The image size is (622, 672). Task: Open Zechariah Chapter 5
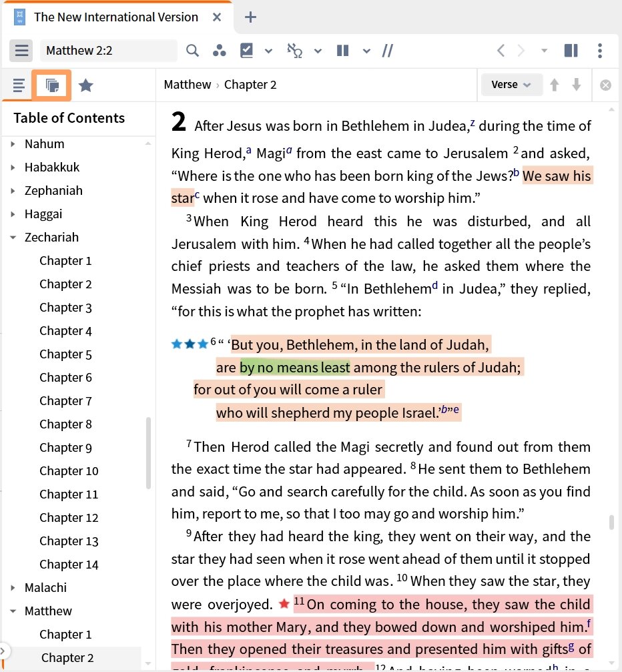pos(65,354)
